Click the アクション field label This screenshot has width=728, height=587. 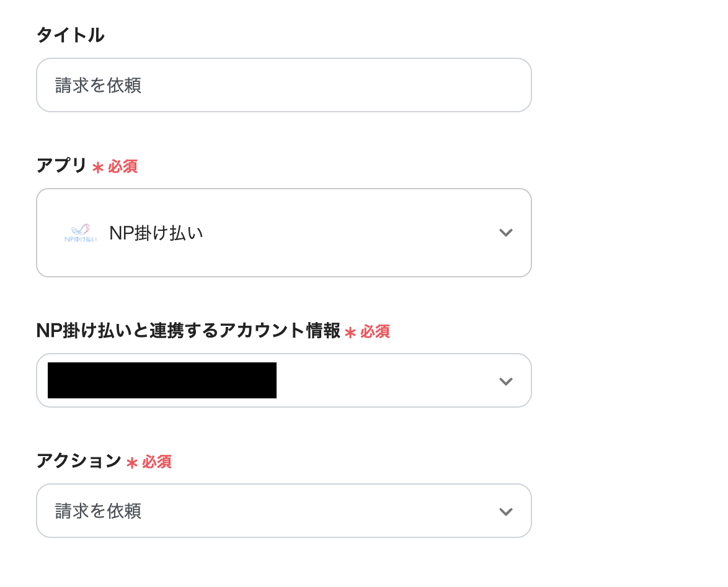pos(79,461)
